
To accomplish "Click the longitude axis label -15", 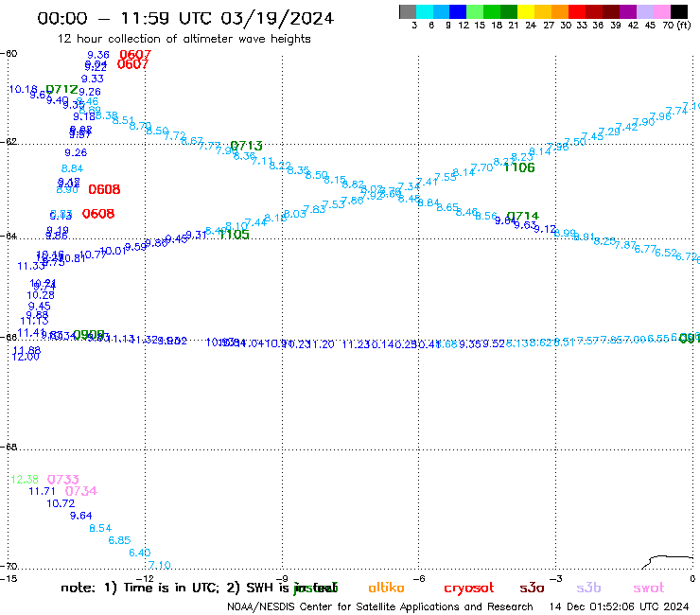I will [x=9, y=579].
